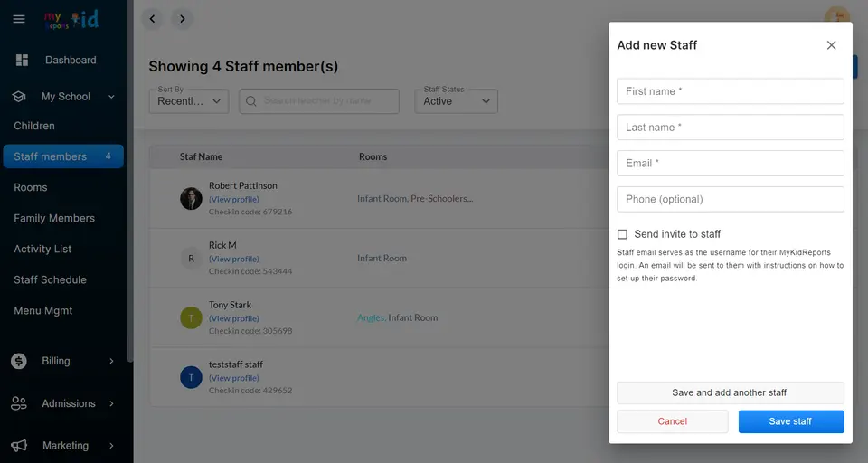
Task: Click the Billing dollar icon
Action: pyautogui.click(x=19, y=361)
